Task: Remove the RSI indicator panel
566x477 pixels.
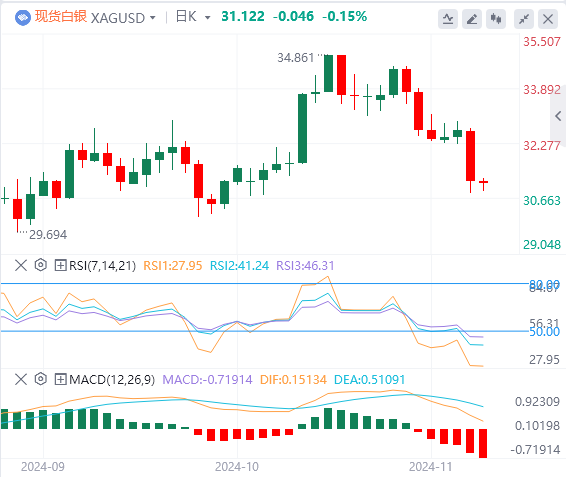Action: (x=21, y=265)
